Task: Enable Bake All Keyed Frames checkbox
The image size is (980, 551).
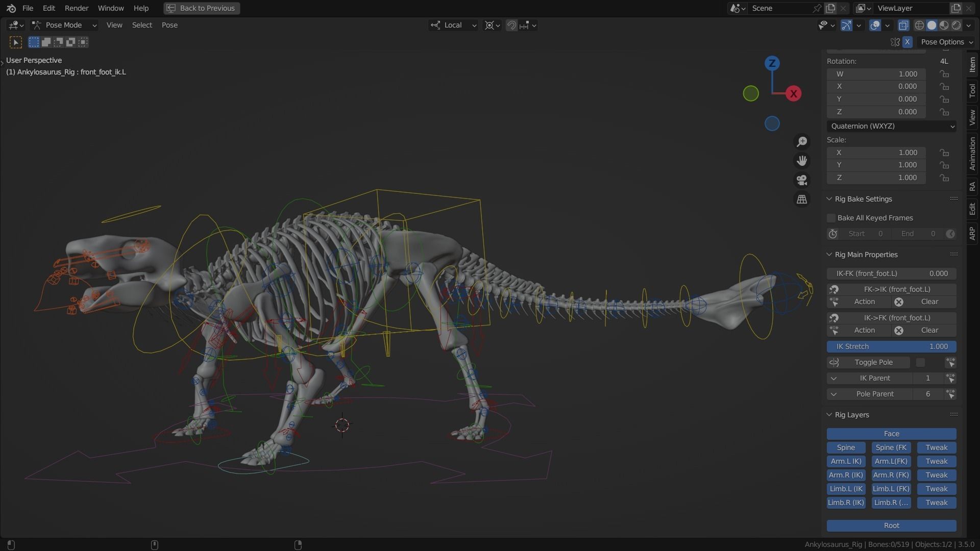Action: click(831, 218)
